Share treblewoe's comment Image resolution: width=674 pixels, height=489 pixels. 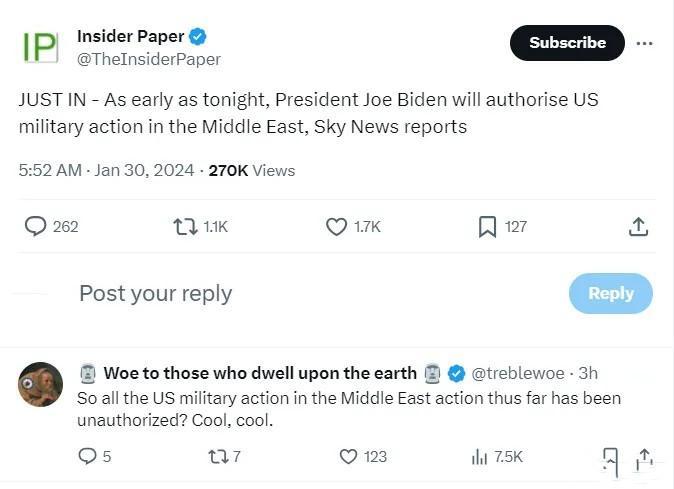point(644,459)
